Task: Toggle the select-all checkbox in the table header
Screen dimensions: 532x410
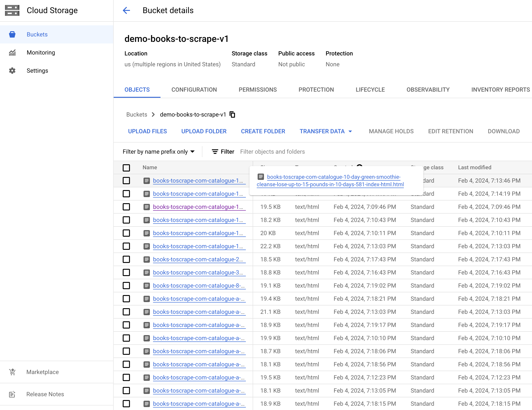Action: (126, 167)
